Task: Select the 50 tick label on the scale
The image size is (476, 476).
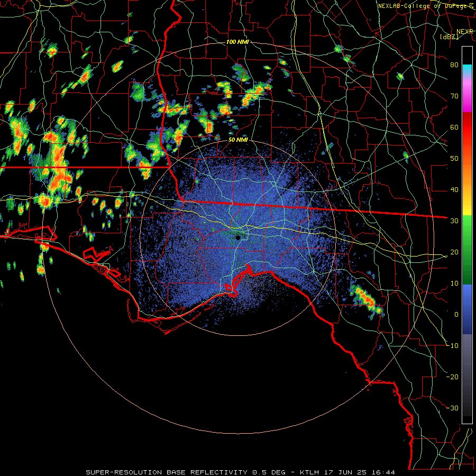Action: tap(454, 159)
